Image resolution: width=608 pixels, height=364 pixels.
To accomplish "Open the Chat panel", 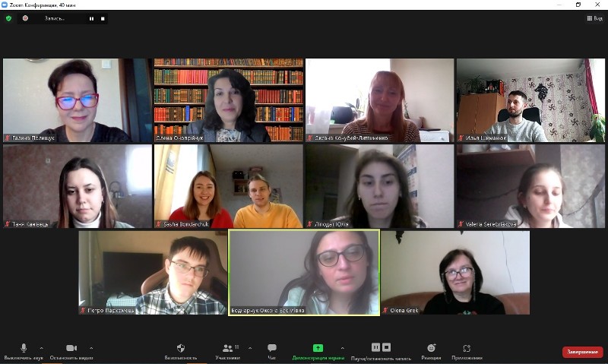I will point(272,351).
